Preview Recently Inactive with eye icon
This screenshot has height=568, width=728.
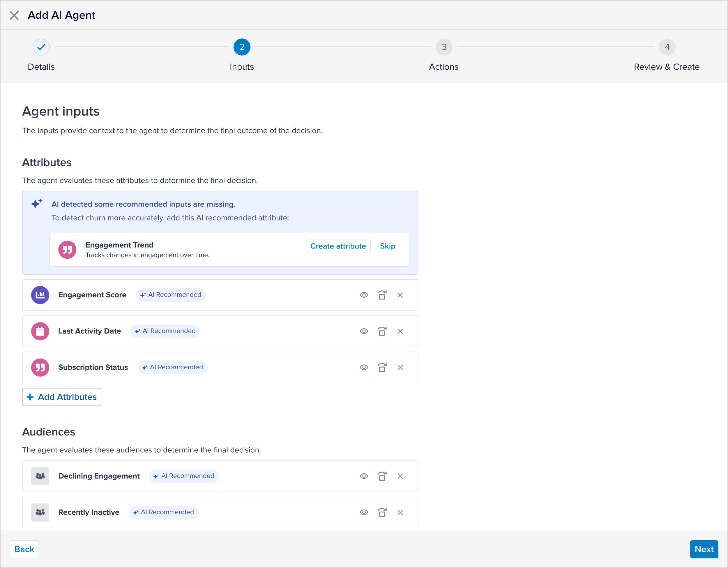pos(364,512)
